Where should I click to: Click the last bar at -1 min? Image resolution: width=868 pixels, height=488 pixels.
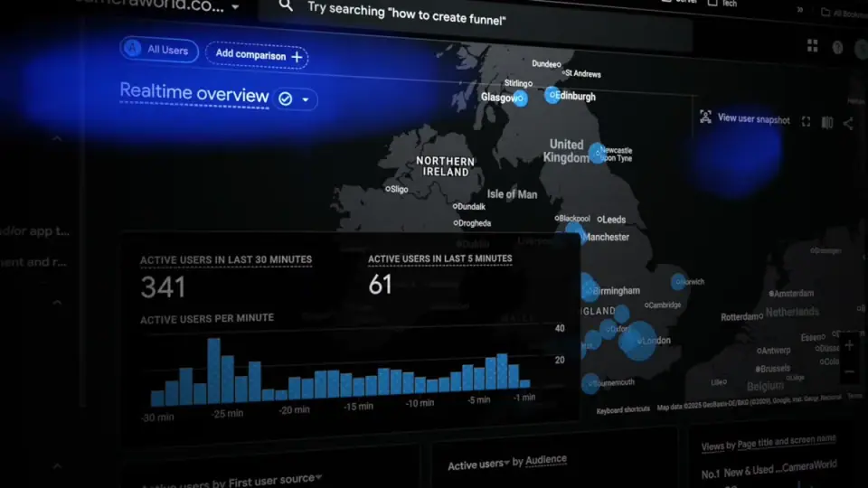pos(524,383)
